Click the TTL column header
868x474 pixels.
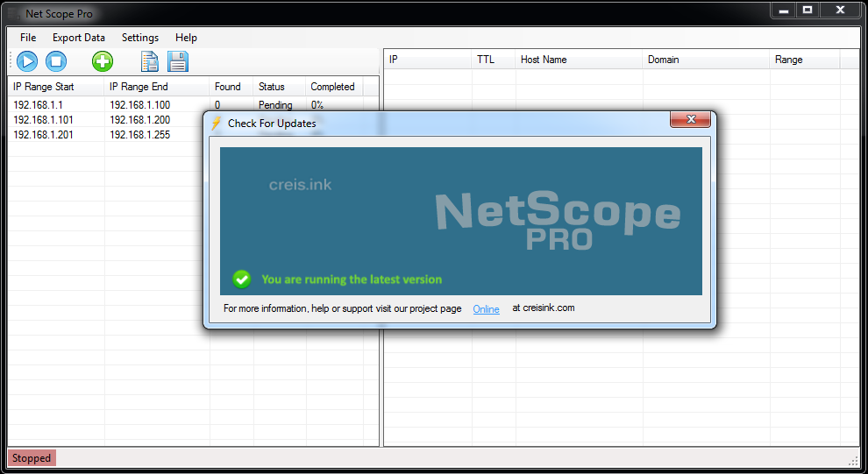point(494,60)
